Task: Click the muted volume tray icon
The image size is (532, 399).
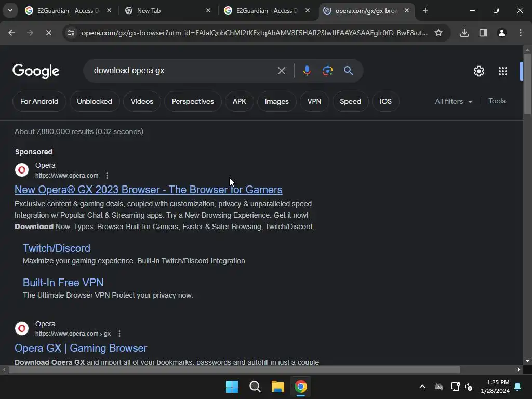Action: click(469, 387)
